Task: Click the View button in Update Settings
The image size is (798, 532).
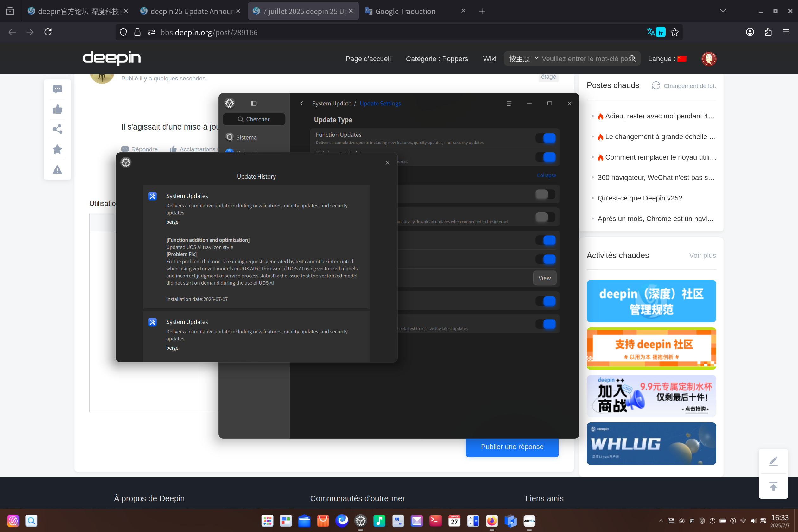Action: tap(544, 278)
